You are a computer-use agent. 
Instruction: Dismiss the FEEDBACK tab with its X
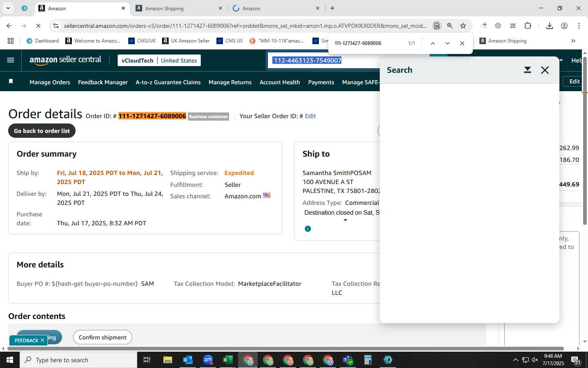coord(42,340)
